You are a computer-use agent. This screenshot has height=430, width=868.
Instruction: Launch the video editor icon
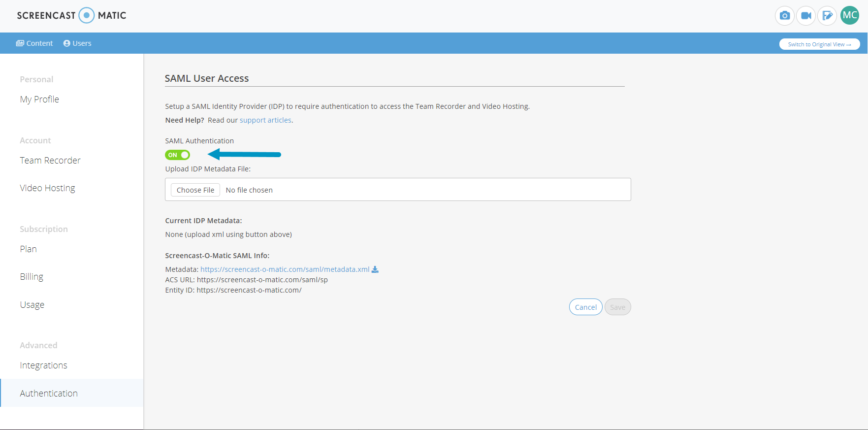tap(827, 16)
